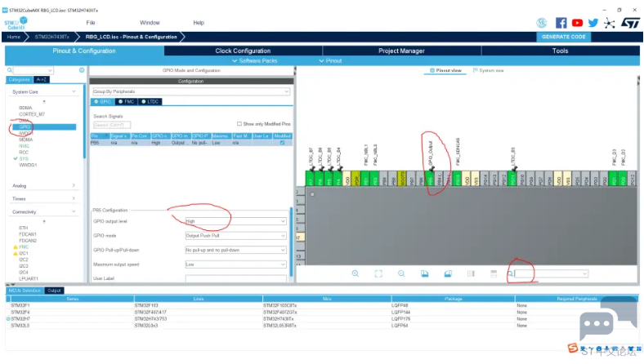Viewport: 644px width, 364px height.
Task: Click the search magnifier icon in the left panel
Action: (10, 70)
